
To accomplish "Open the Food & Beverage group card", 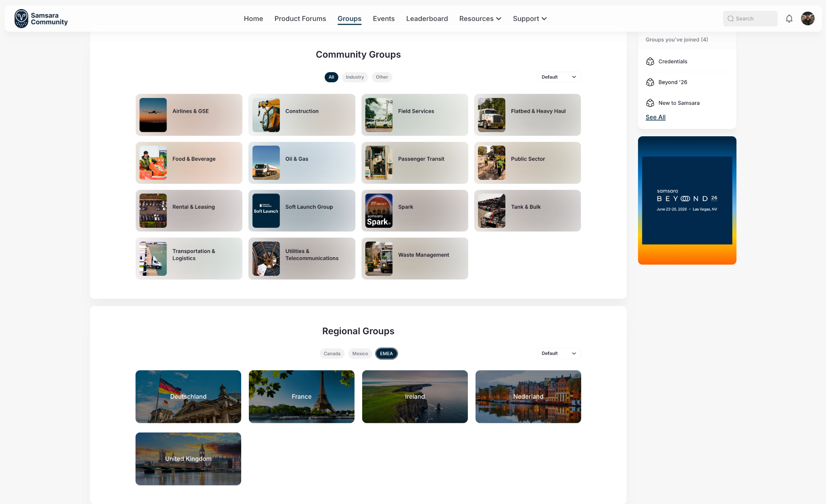I will click(189, 163).
